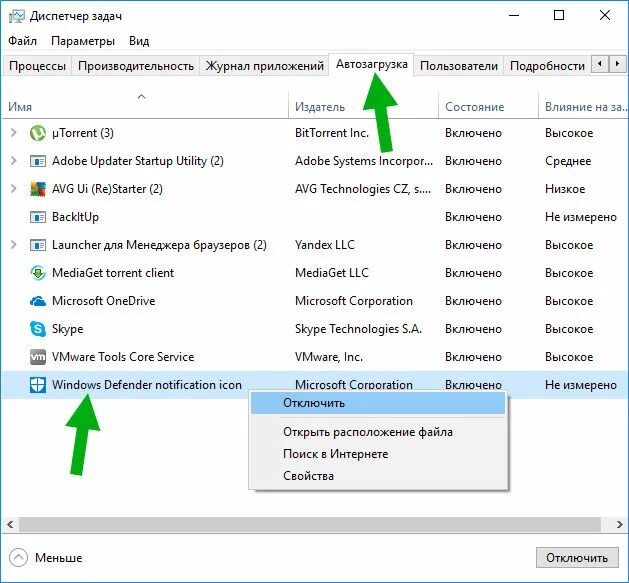
Task: Click the horizontal scrollbar right arrow
Action: tap(620, 524)
